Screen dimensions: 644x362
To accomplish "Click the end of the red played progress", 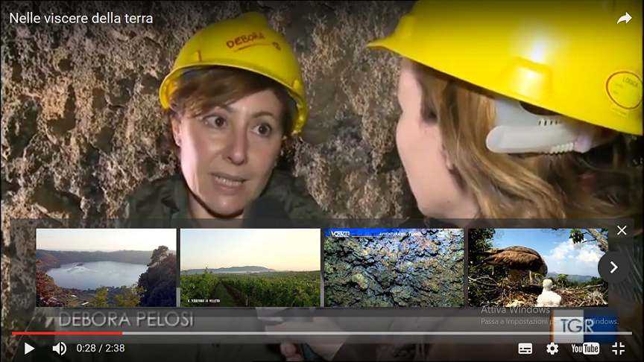I will pyautogui.click(x=121, y=333).
